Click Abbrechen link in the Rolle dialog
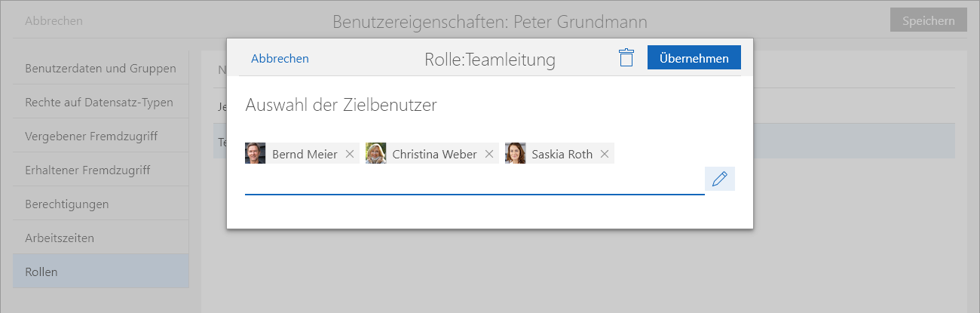Image resolution: width=980 pixels, height=313 pixels. click(280, 58)
